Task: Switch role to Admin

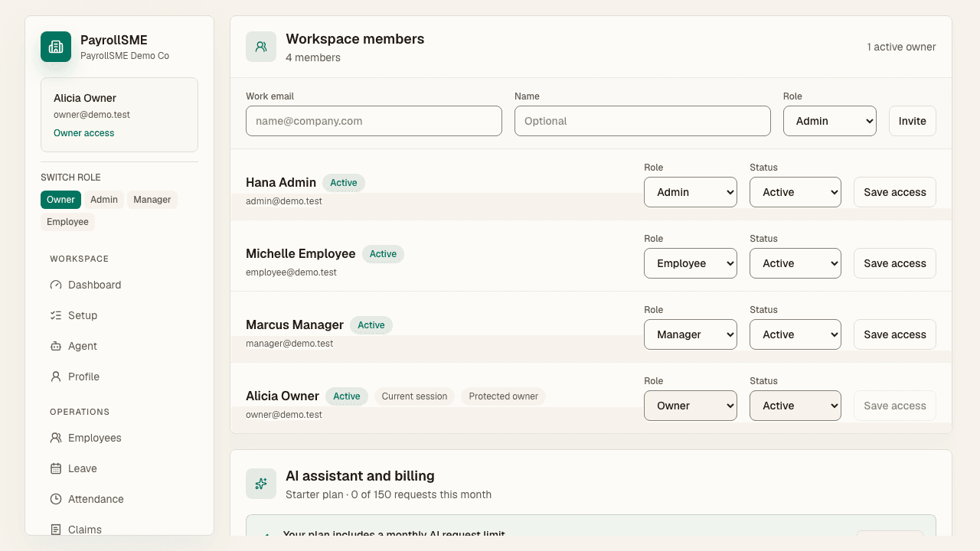Action: tap(104, 200)
